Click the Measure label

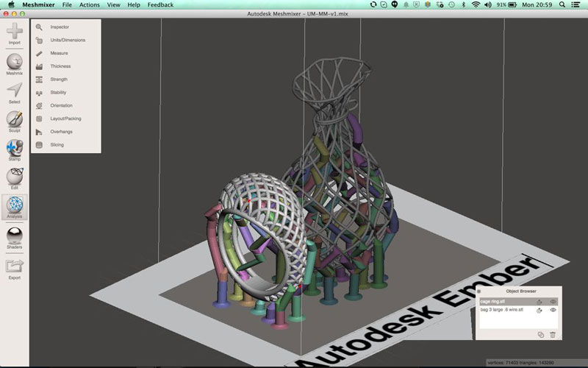click(x=60, y=53)
